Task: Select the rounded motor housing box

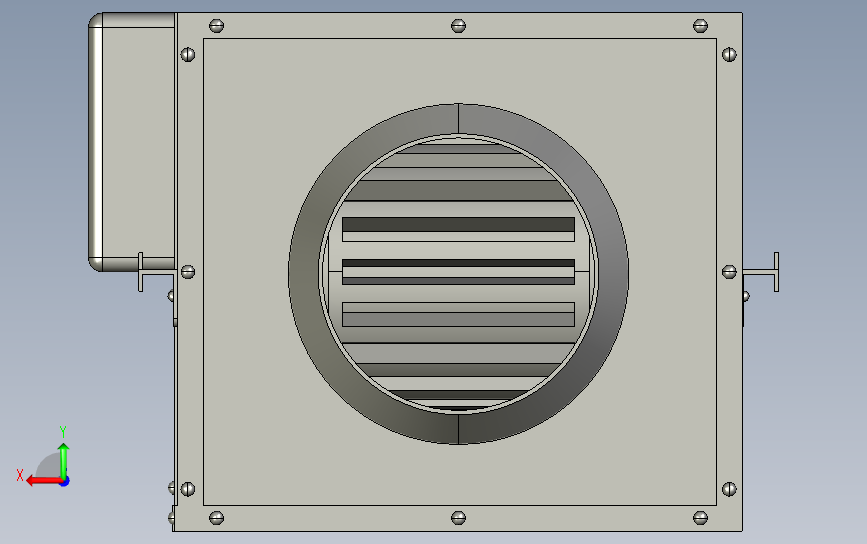Action: 132,142
